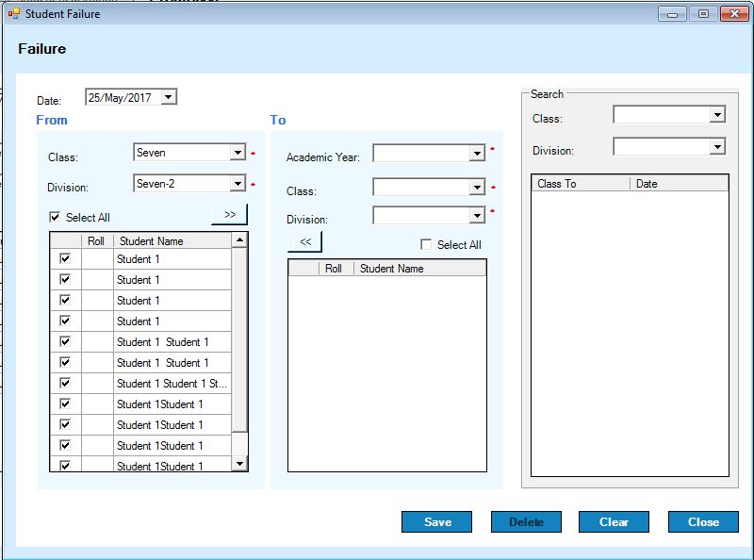Screen dimensions: 754x560
Task: Open the Search Class dropdown
Action: 717,115
